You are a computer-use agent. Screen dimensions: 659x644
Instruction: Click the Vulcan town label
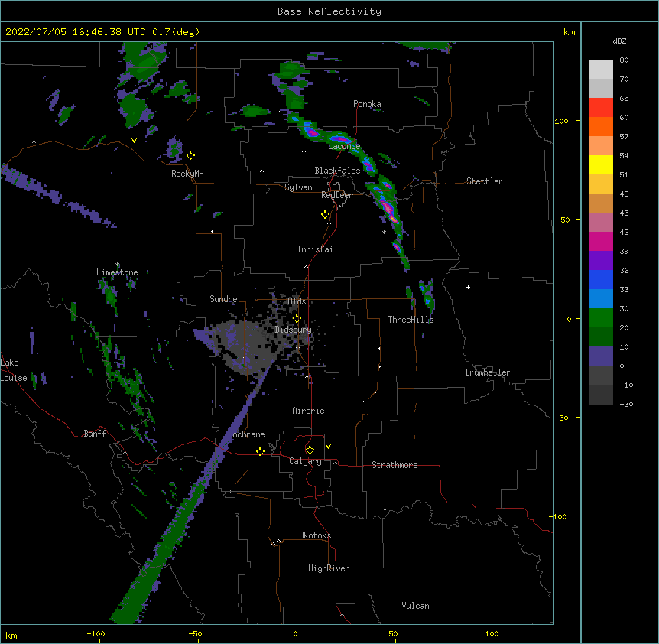point(415,606)
